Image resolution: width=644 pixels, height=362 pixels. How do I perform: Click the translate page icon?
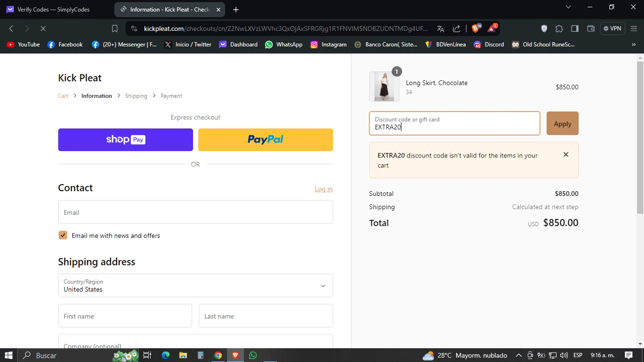440,28
